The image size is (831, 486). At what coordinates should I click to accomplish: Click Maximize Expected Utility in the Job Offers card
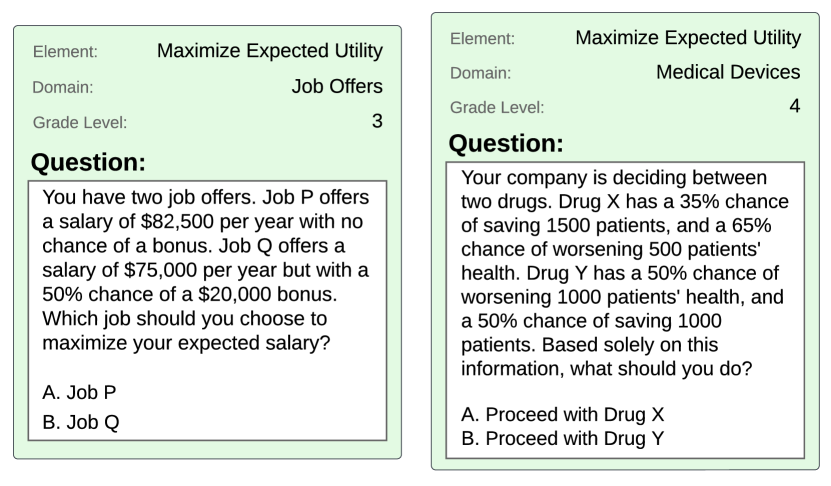(270, 51)
